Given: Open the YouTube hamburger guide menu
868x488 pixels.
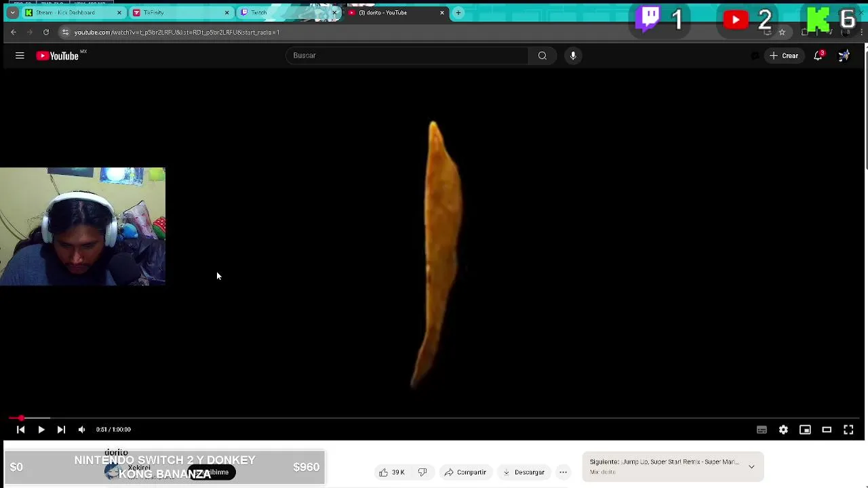Looking at the screenshot, I should click(20, 56).
